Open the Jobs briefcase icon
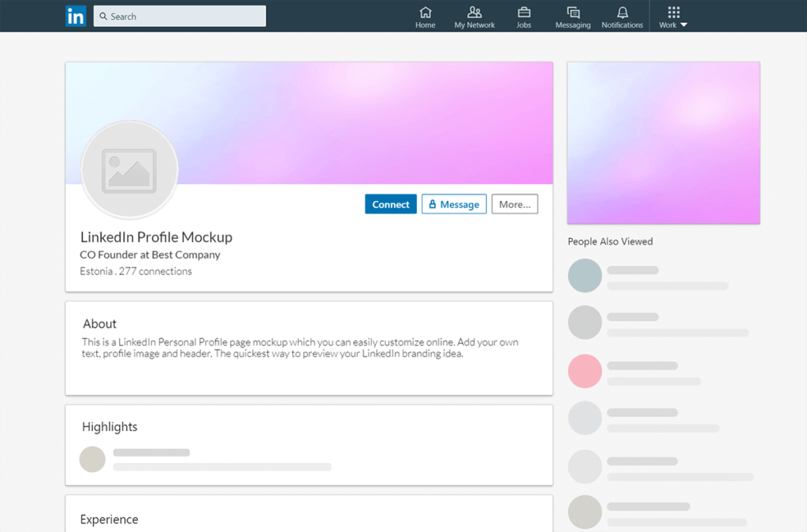The height and width of the screenshot is (532, 807). [x=523, y=12]
